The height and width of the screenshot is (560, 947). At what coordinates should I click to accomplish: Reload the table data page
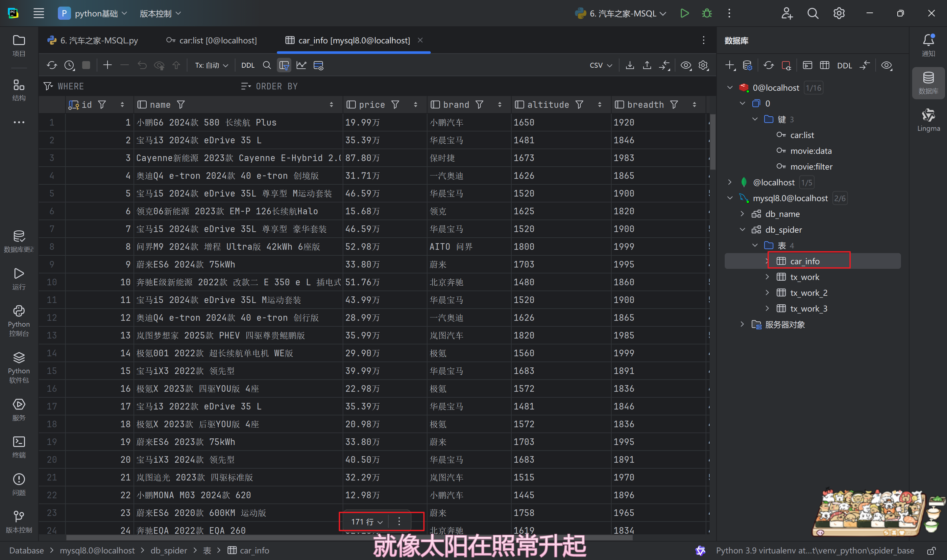(x=52, y=65)
